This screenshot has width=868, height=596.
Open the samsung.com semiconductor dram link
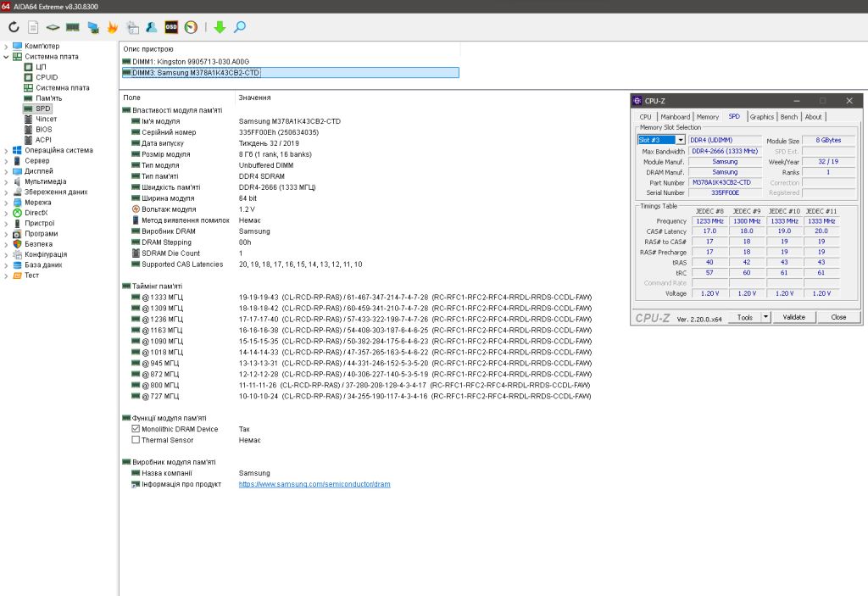(314, 484)
